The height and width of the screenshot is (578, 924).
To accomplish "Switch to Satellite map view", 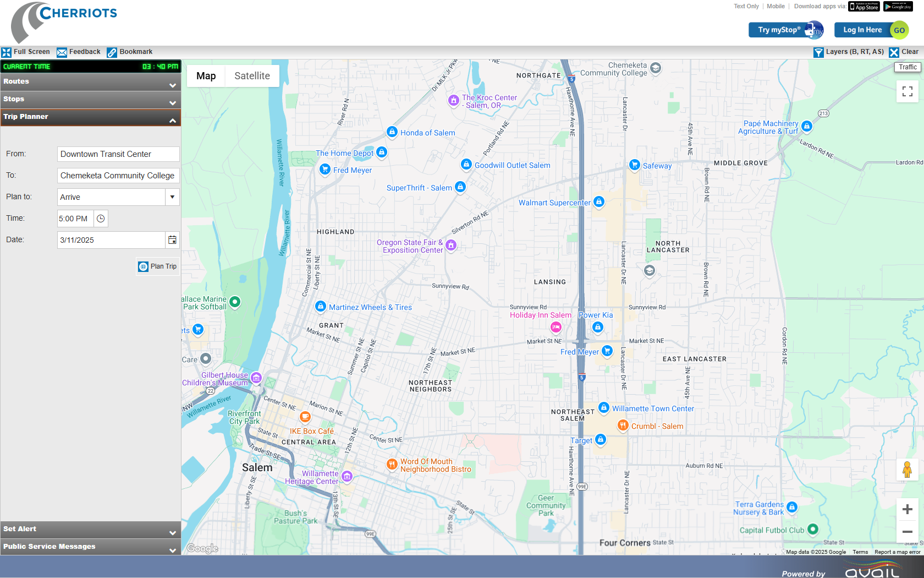I will (x=252, y=76).
